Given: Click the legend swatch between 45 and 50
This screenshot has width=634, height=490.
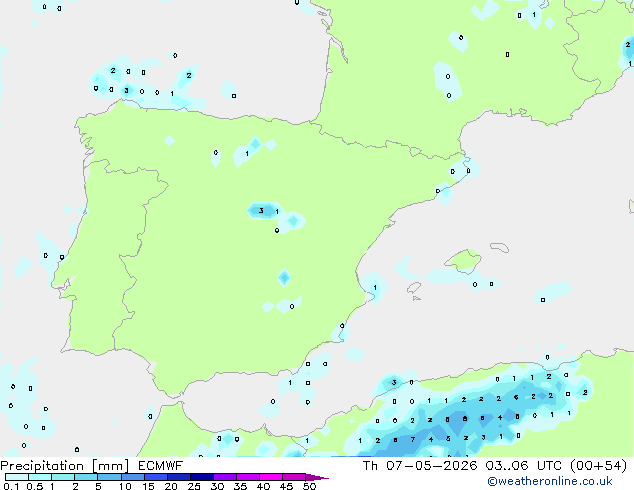Looking at the screenshot, I should 294,477.
